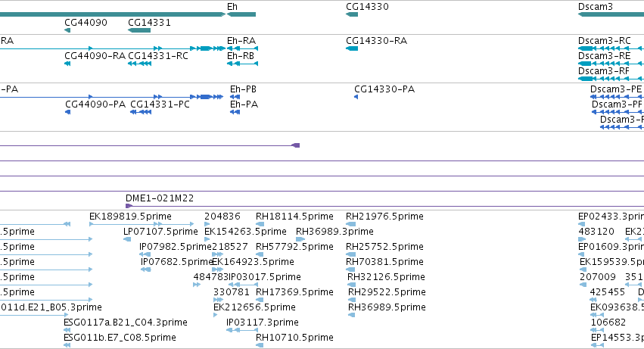
Task: Click the CG14330 gene feature
Action: coord(352,14)
